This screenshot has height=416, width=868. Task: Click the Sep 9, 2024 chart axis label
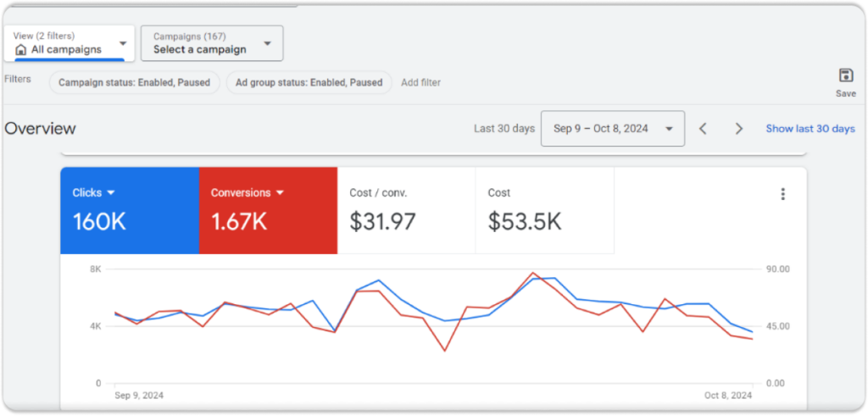[x=139, y=396]
